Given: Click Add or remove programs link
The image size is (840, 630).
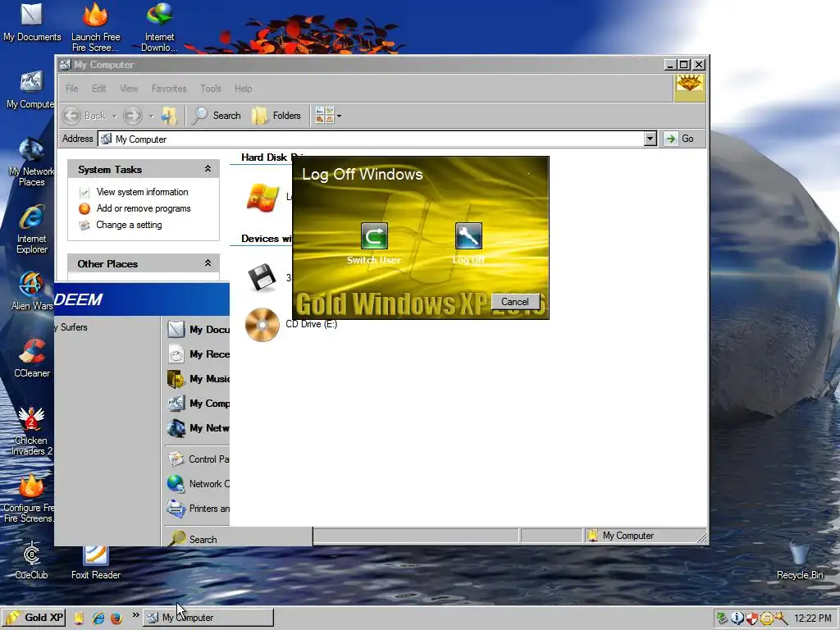Looking at the screenshot, I should (144, 208).
